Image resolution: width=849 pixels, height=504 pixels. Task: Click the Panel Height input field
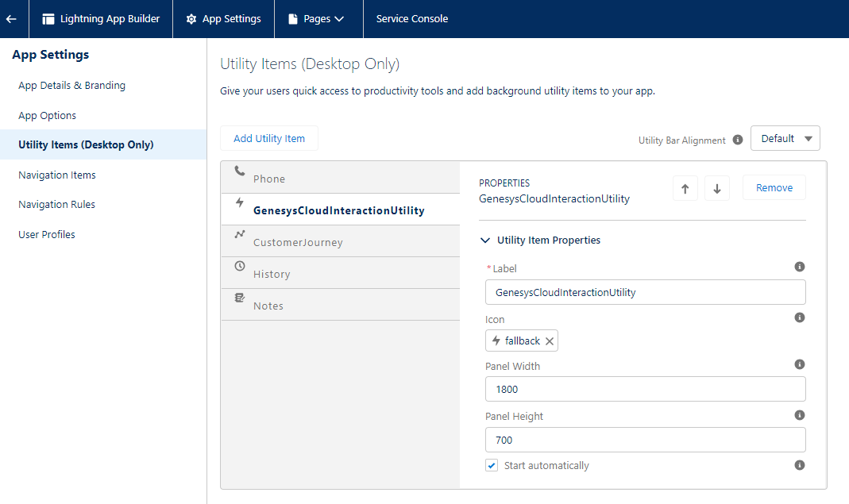[645, 440]
